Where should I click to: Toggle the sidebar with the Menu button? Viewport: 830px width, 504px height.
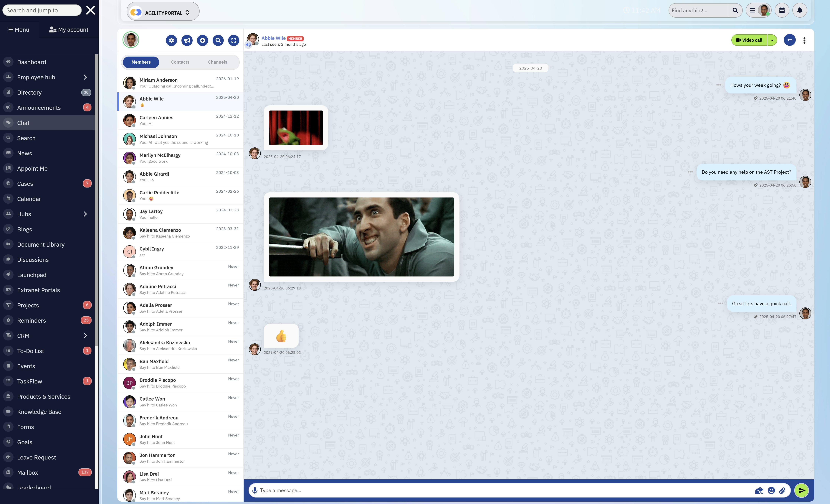pyautogui.click(x=19, y=29)
